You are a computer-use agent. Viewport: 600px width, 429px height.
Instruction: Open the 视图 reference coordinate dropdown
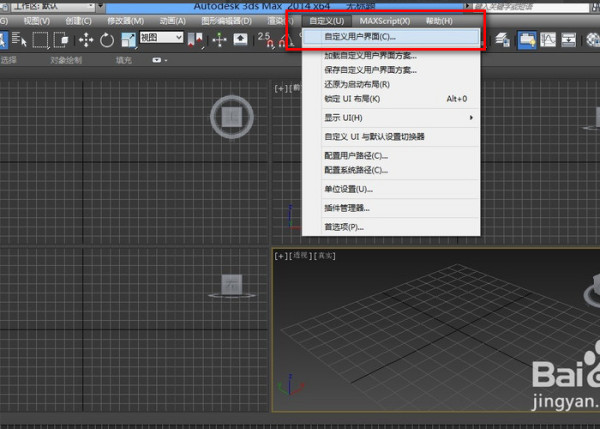[x=161, y=38]
